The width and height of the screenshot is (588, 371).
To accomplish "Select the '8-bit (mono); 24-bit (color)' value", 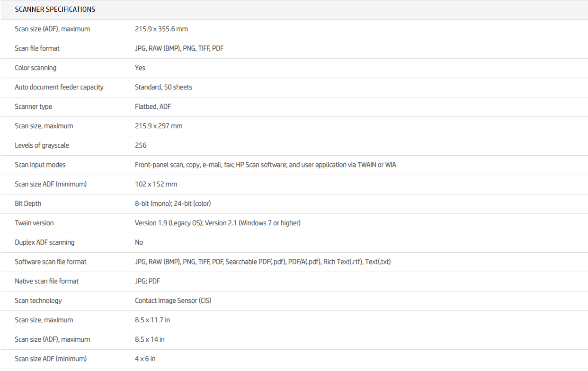I will click(173, 203).
